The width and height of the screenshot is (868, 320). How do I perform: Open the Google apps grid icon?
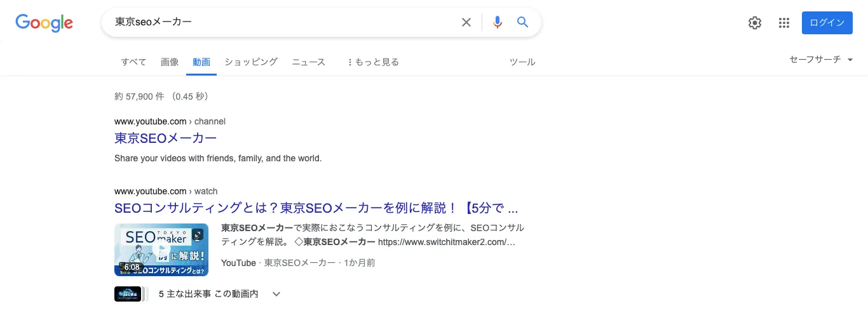tap(784, 23)
